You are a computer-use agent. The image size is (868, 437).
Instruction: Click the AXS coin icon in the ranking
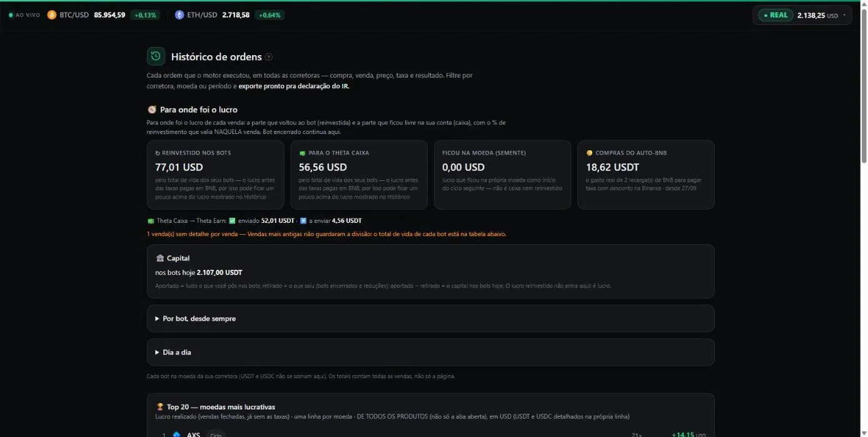[176, 434]
